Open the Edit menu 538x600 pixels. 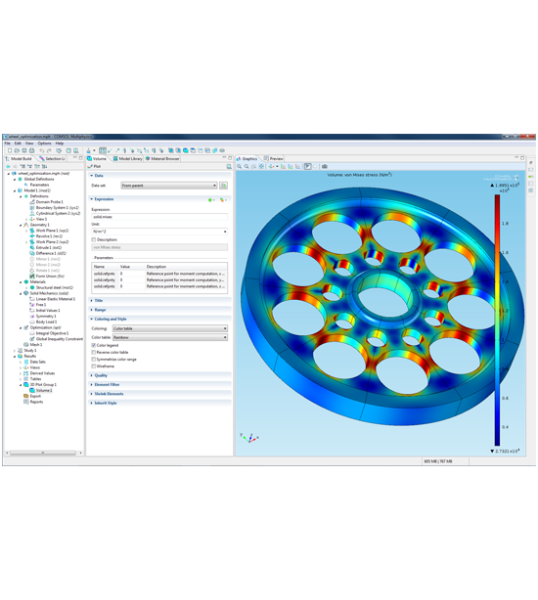point(18,143)
